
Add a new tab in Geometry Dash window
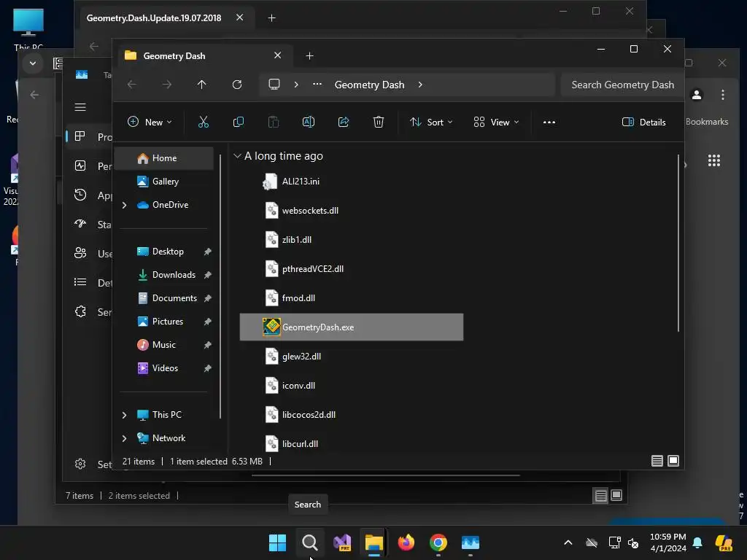click(x=309, y=56)
